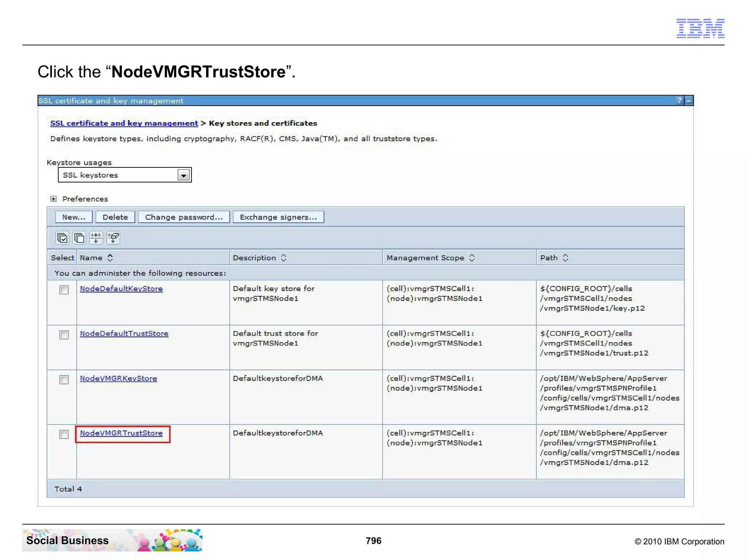
Task: Expand the Preferences section
Action: pos(54,199)
